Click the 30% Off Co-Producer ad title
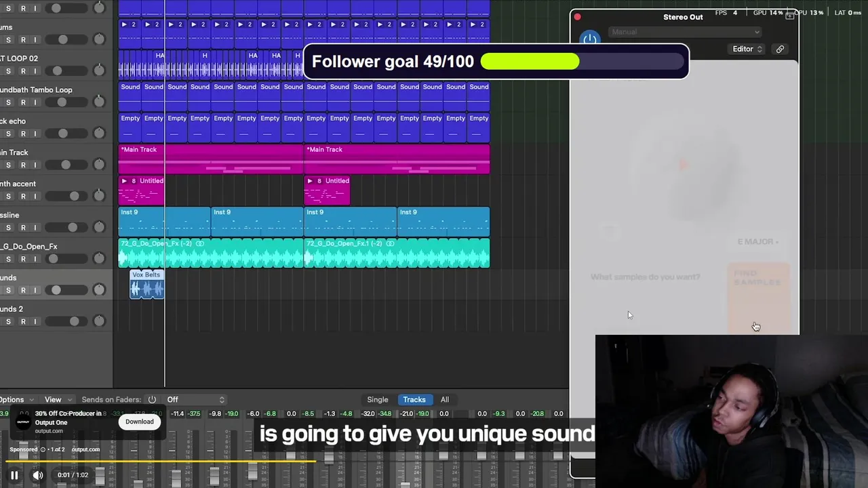The width and height of the screenshot is (868, 488). (70, 418)
